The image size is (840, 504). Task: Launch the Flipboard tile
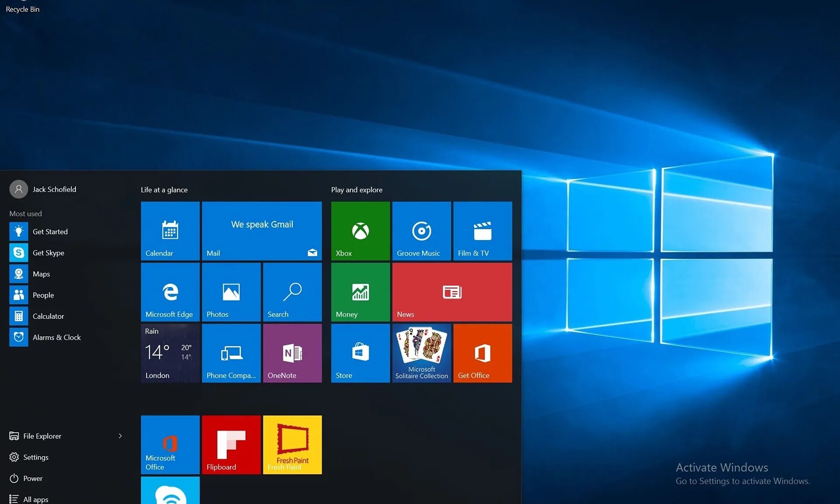coord(231,444)
